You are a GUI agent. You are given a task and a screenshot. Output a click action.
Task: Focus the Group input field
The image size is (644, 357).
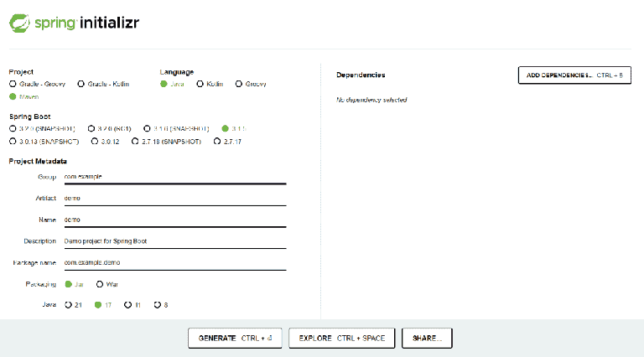[x=175, y=177]
